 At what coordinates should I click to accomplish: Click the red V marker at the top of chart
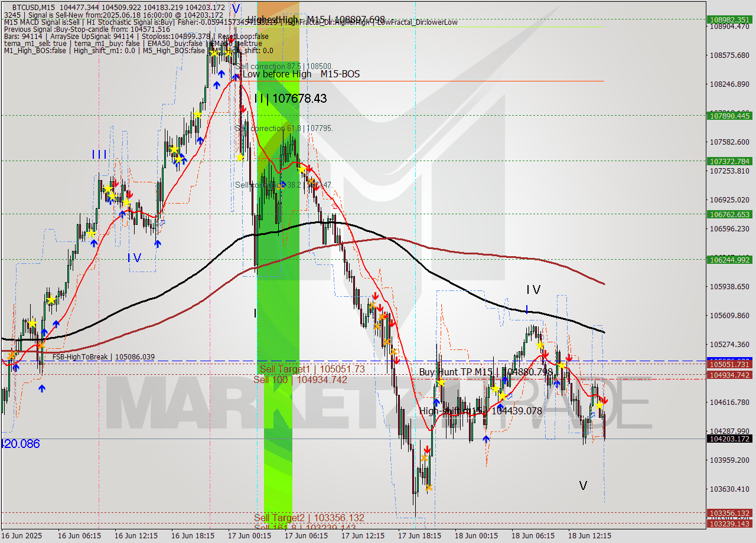[x=235, y=8]
